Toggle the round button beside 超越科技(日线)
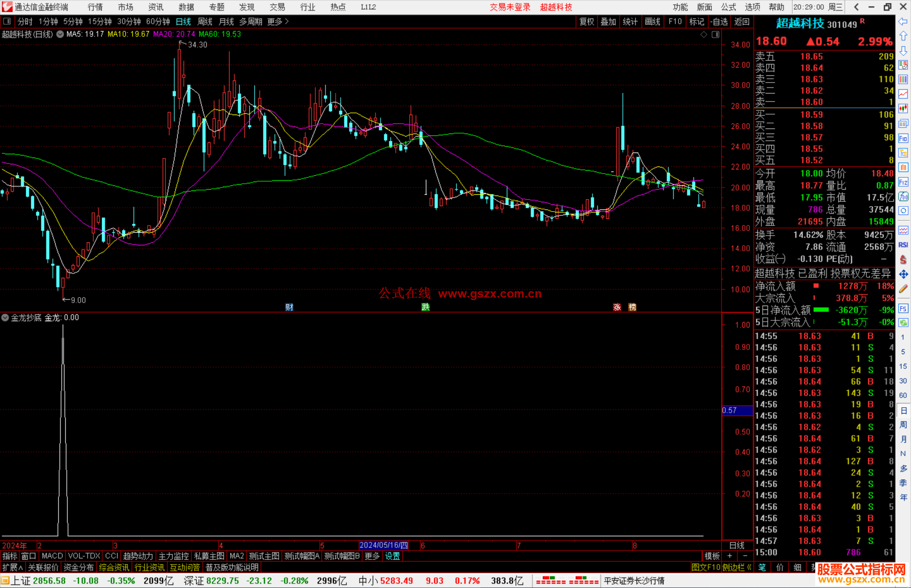The image size is (911, 588). 60,34
